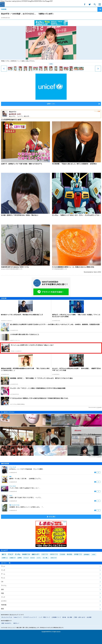102x644 pixels.
Task: Click the unicef advertisement banner
Action: point(51,87)
